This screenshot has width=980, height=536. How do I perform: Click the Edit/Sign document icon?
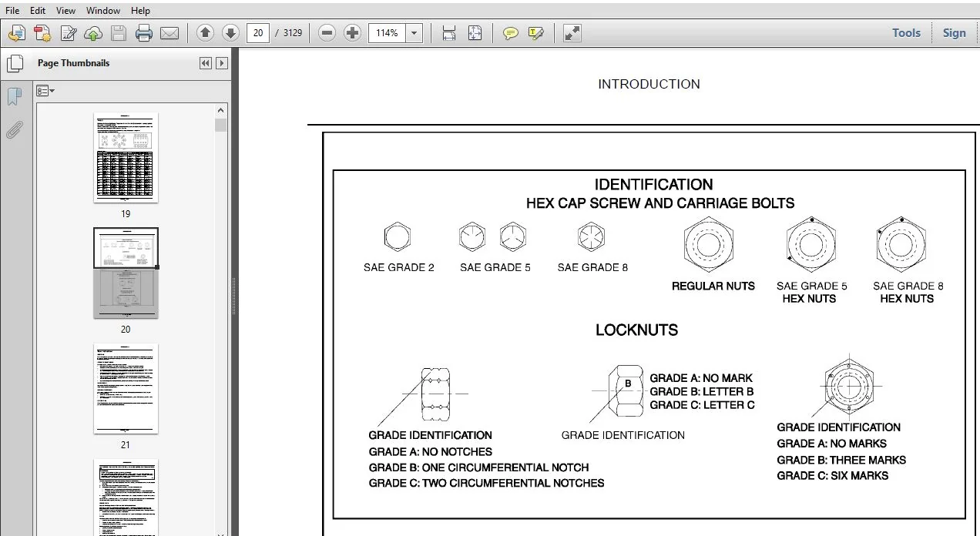tap(69, 33)
